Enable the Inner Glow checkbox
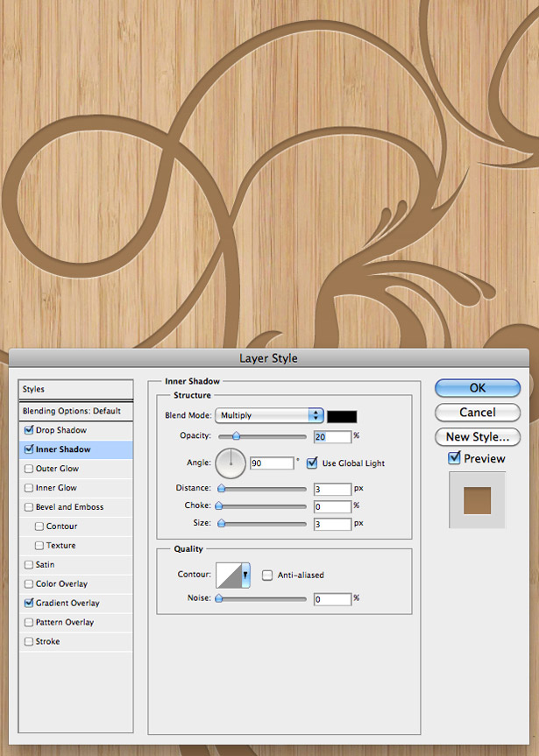Screen dimensions: 539x756 (x=29, y=487)
